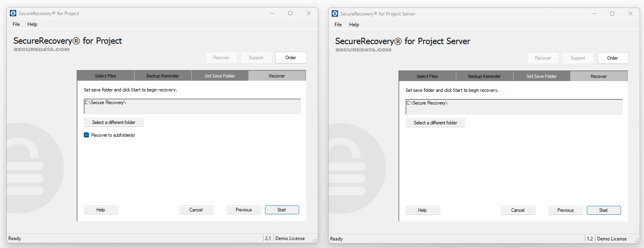This screenshot has width=644, height=248.
Task: Maximize the SecureRecovery for Project window
Action: (290, 13)
